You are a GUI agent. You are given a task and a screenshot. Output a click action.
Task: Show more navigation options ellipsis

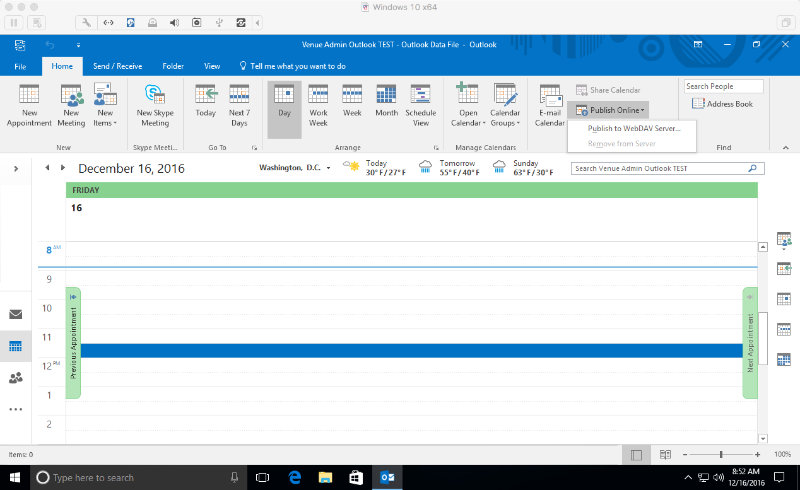tap(16, 409)
